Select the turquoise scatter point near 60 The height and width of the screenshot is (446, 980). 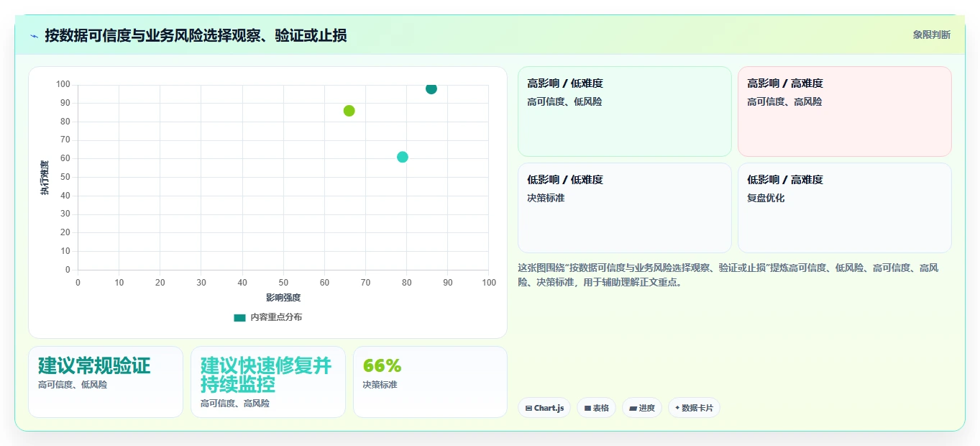(403, 157)
